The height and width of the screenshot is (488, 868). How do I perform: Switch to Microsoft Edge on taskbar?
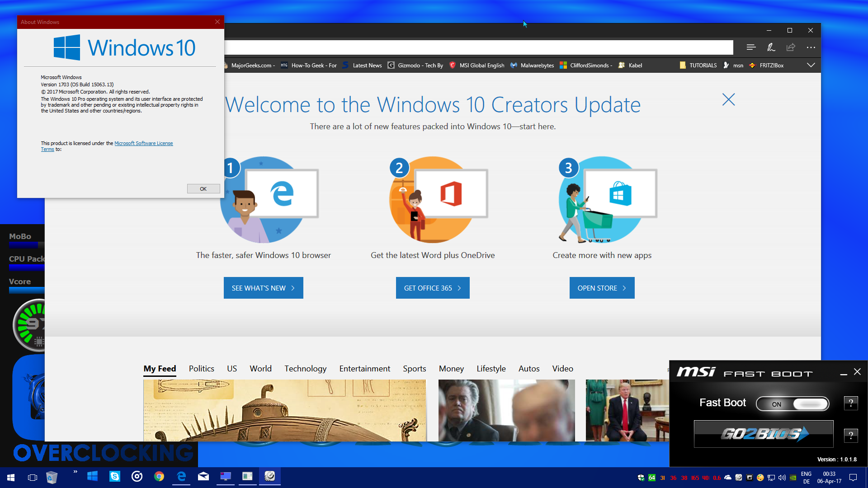pos(181,476)
